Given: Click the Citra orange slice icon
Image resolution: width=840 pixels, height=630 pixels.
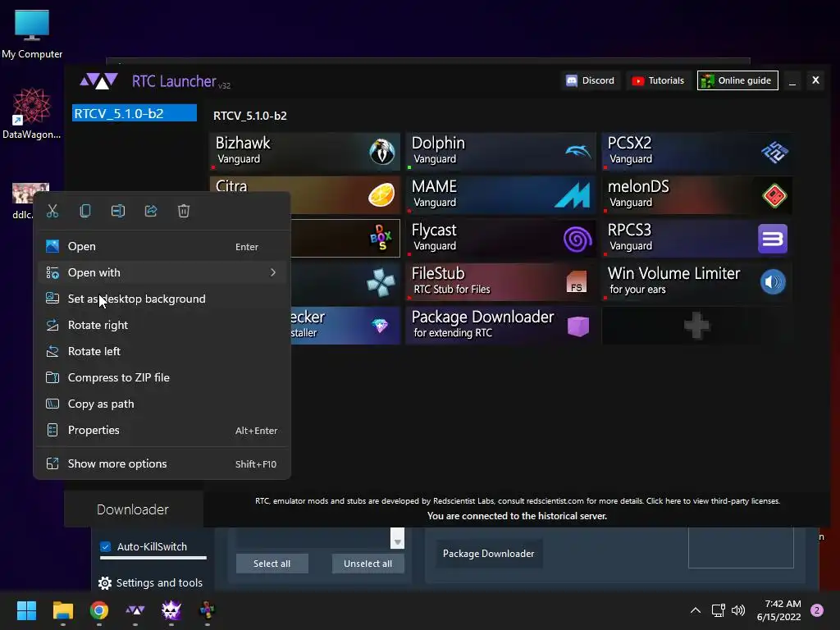Looking at the screenshot, I should click(382, 195).
